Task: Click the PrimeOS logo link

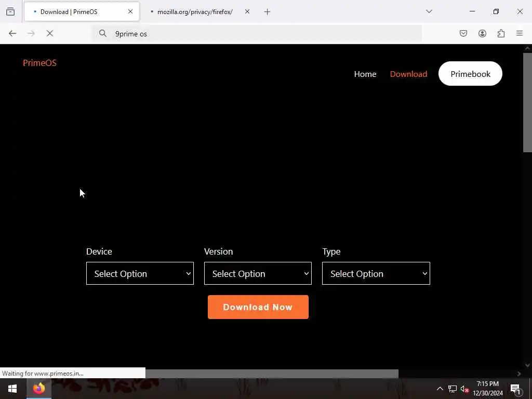Action: pos(39,63)
